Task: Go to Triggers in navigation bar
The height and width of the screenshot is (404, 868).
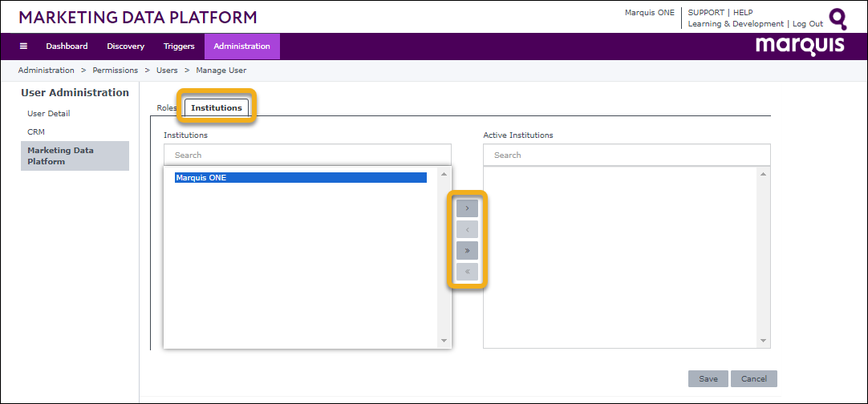Action: pyautogui.click(x=179, y=46)
